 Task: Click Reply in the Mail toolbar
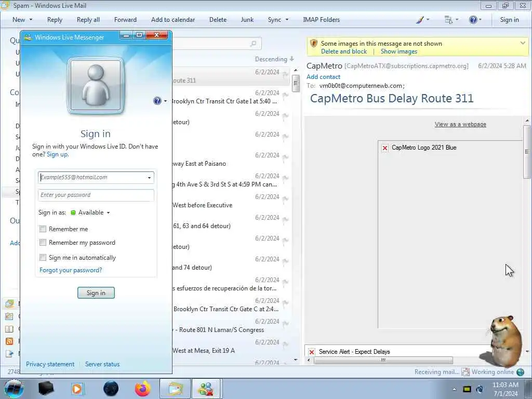click(x=55, y=20)
